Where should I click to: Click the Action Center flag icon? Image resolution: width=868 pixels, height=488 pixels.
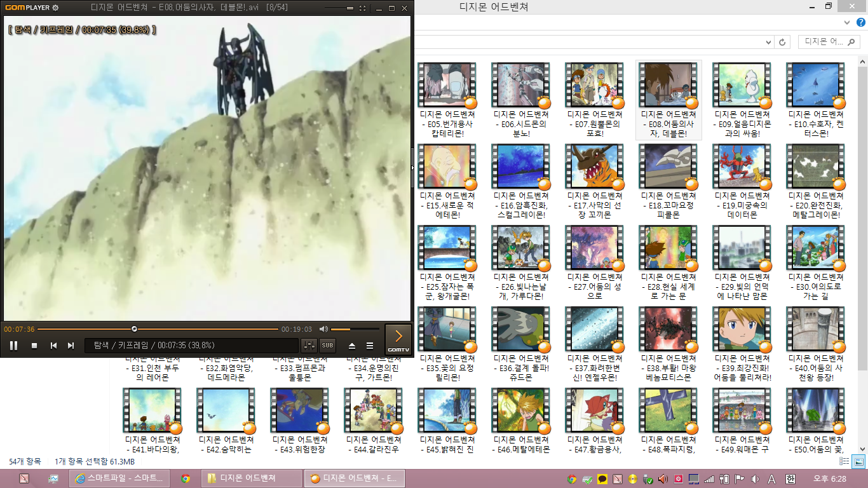[740, 478]
